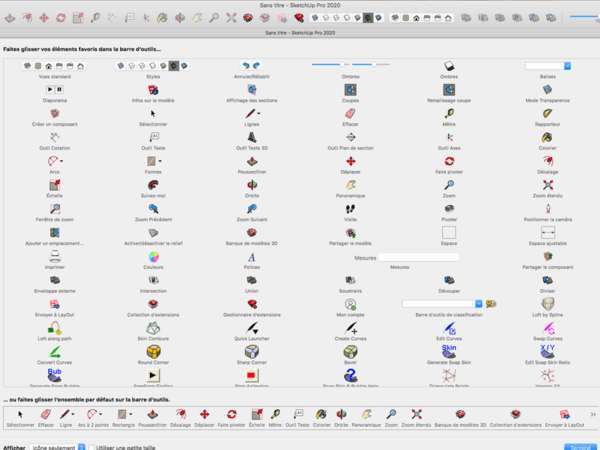
Task: Click the default toolbar overflow chevron
Action: [592, 413]
